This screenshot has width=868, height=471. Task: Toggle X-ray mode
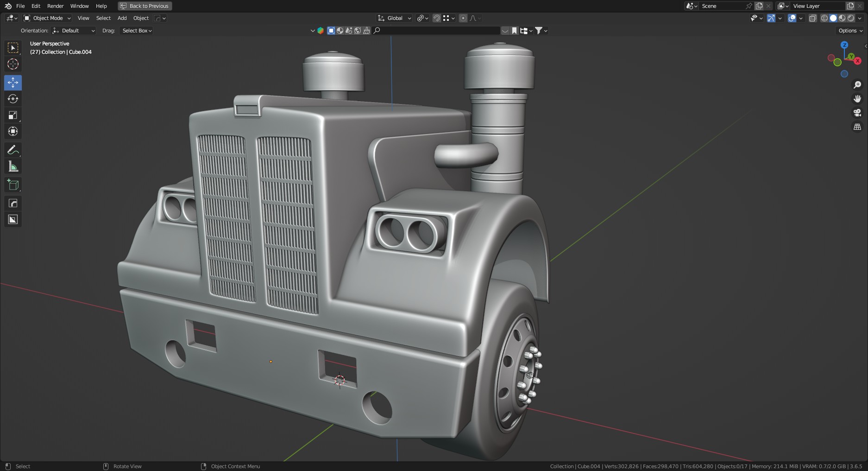(813, 18)
